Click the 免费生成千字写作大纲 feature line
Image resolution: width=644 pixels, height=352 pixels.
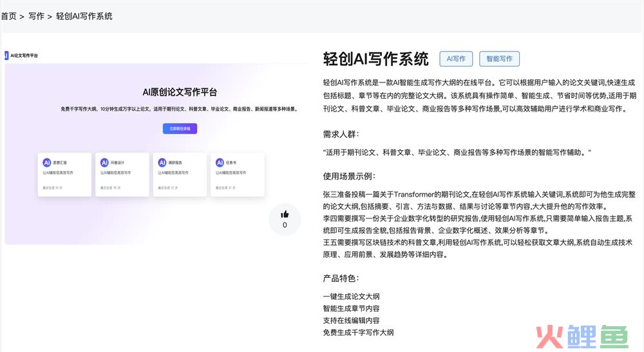tap(358, 332)
